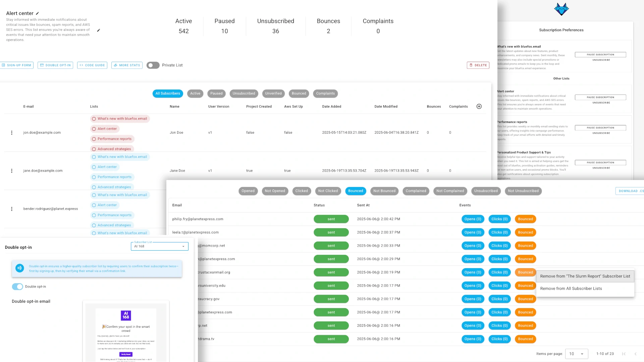This screenshot has width=644, height=362.
Task: Switch to the Complained filter tab
Action: click(416, 191)
